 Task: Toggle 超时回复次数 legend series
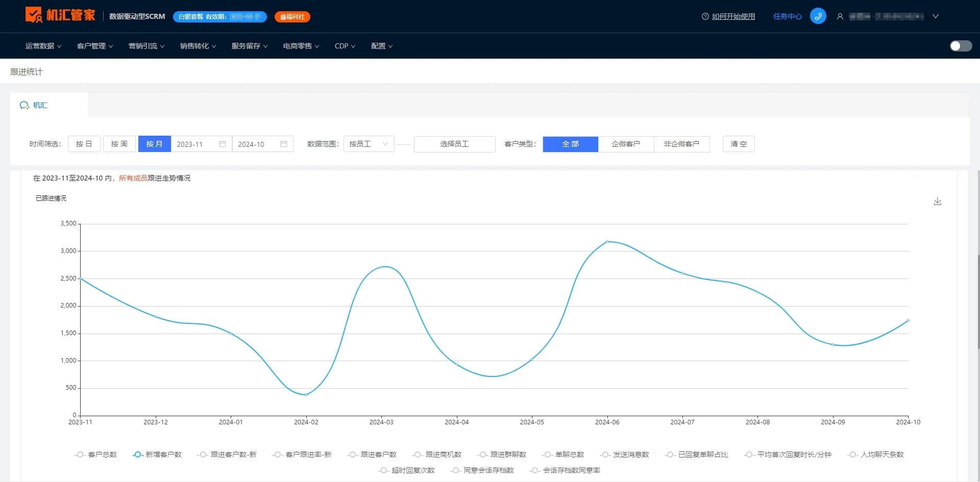406,470
